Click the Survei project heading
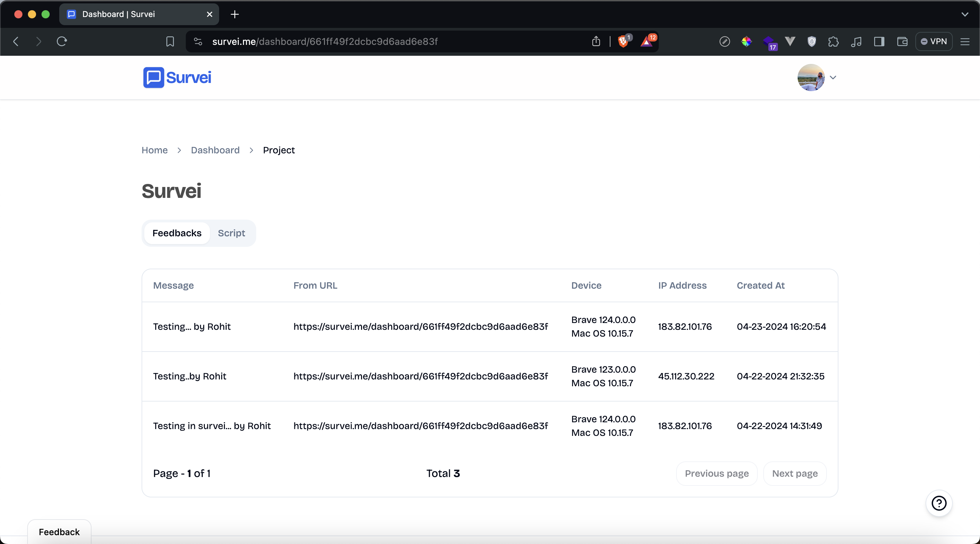The width and height of the screenshot is (980, 544). tap(171, 191)
